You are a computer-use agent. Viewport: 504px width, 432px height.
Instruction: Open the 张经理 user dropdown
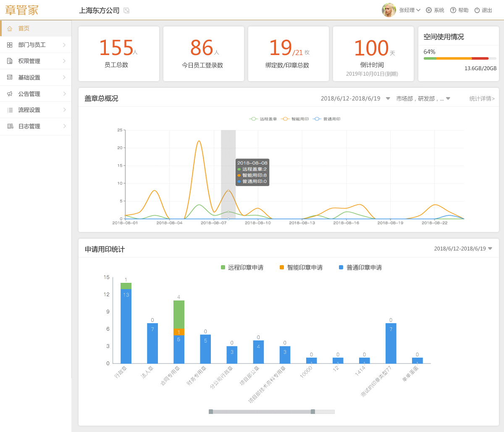pos(409,10)
